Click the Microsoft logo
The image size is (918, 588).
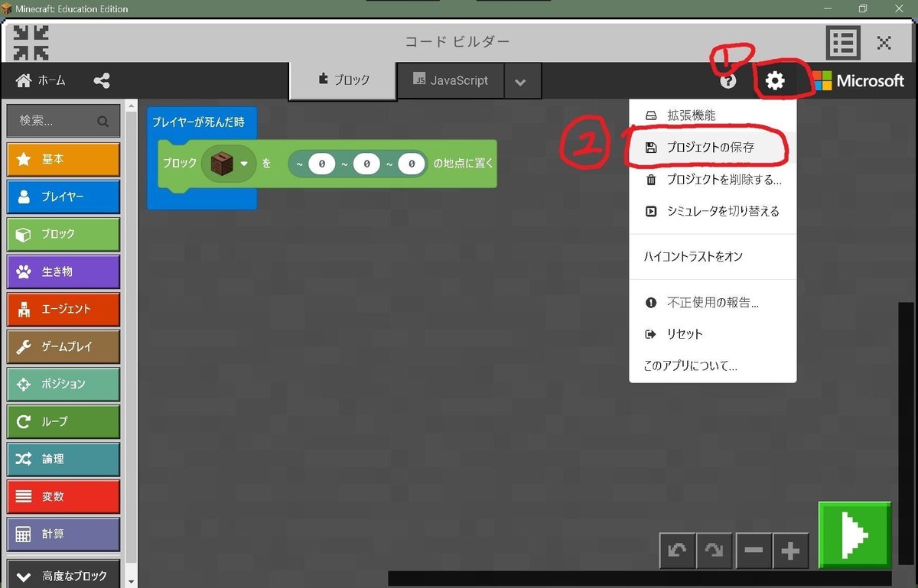858,80
